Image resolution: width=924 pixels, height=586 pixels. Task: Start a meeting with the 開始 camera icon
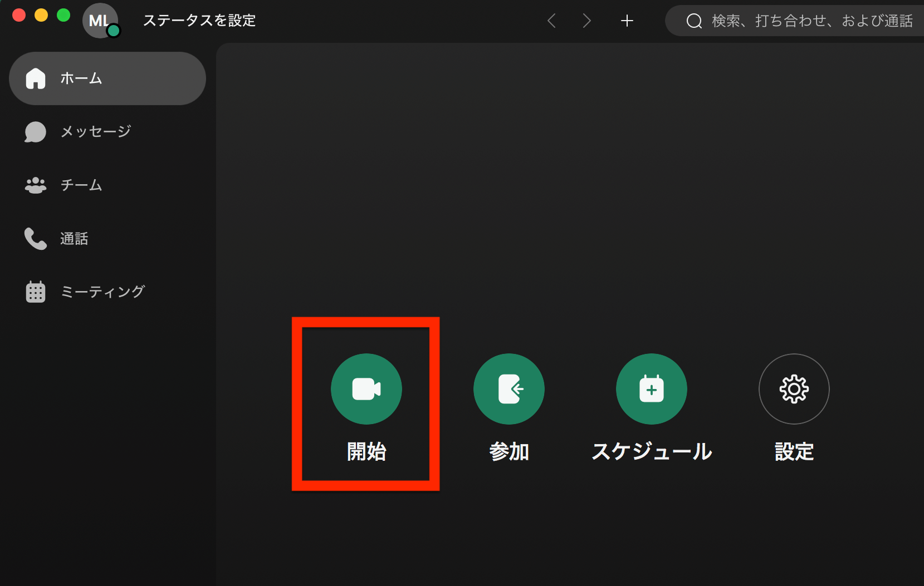click(x=366, y=389)
